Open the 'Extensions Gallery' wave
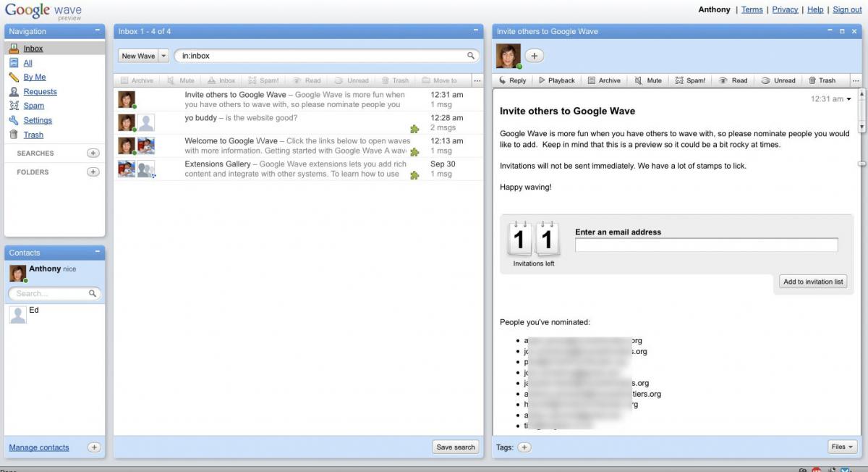The width and height of the screenshot is (868, 472). [298, 169]
